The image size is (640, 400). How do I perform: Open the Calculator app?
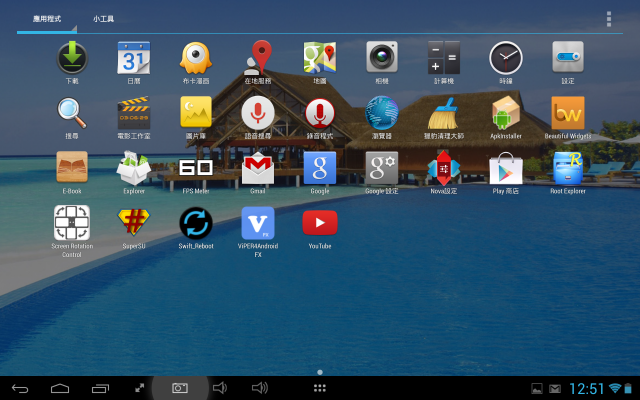[x=444, y=58]
